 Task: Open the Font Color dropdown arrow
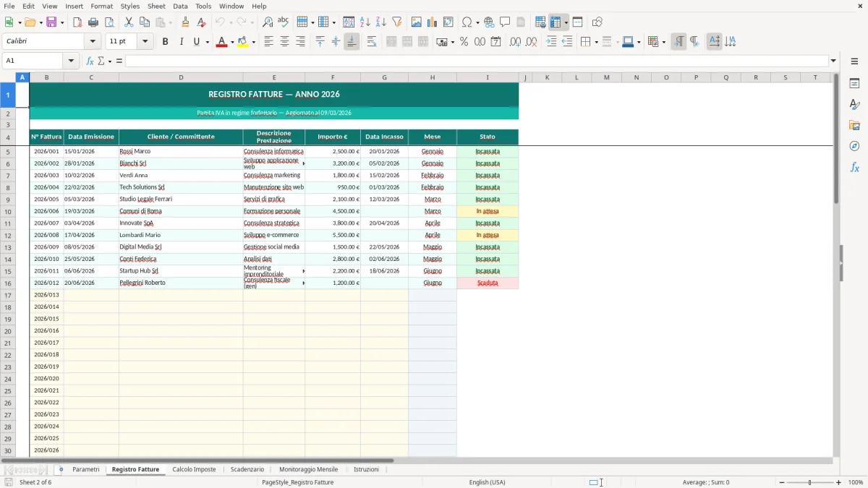coord(232,42)
